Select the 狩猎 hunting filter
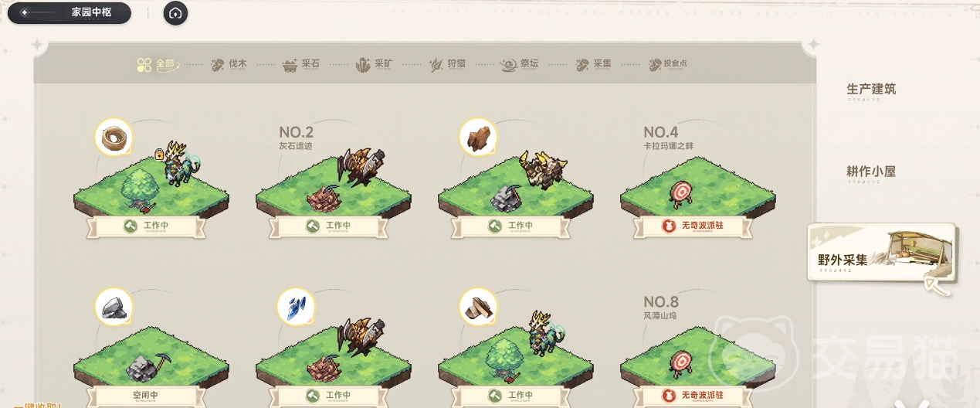This screenshot has height=408, width=980. coord(447,65)
